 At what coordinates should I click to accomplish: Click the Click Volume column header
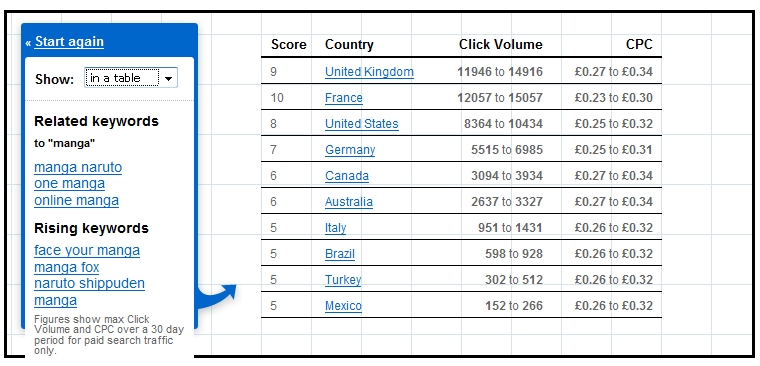click(x=501, y=45)
